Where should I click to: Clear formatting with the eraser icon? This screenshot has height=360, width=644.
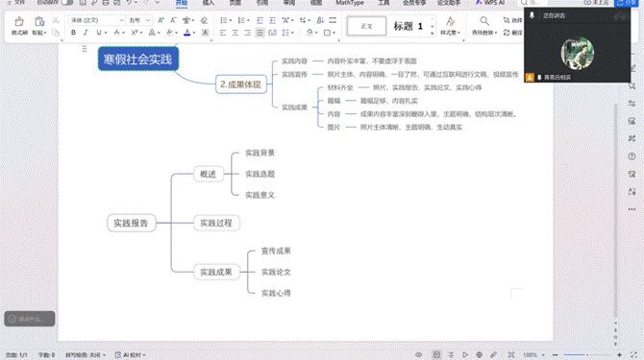coord(204,20)
